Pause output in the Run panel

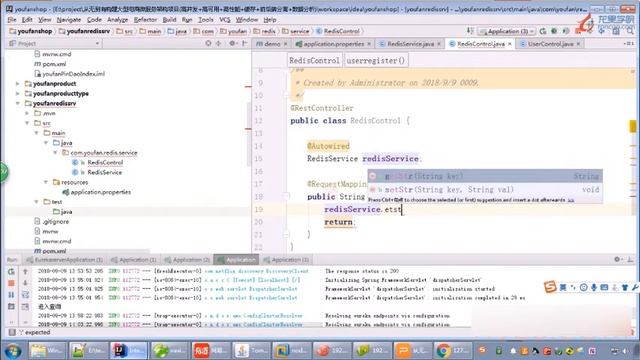pyautogui.click(x=11, y=294)
